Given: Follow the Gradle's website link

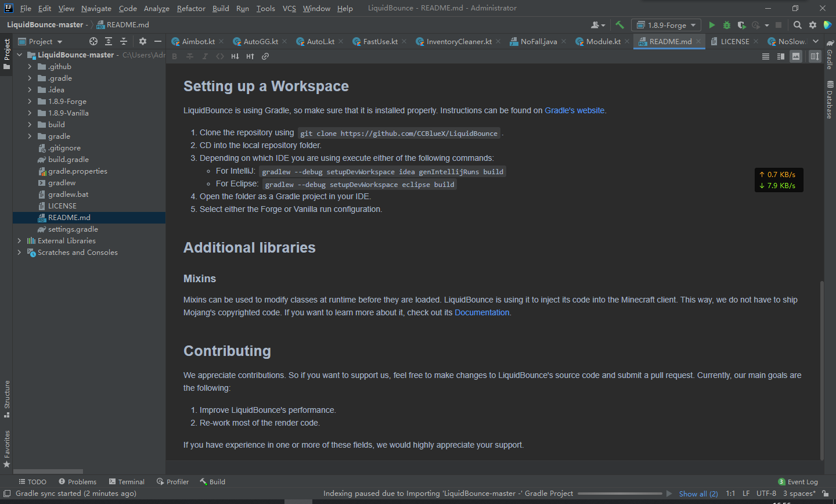Looking at the screenshot, I should click(574, 110).
